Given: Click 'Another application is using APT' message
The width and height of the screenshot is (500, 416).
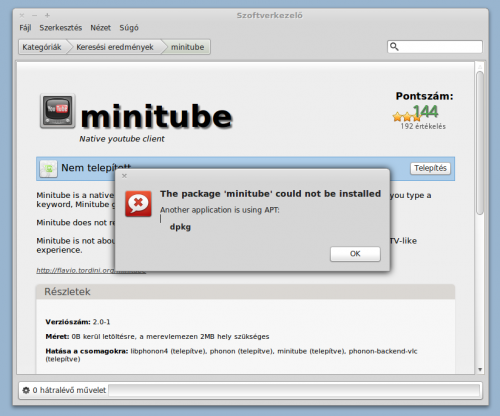Looking at the screenshot, I should click(x=220, y=210).
